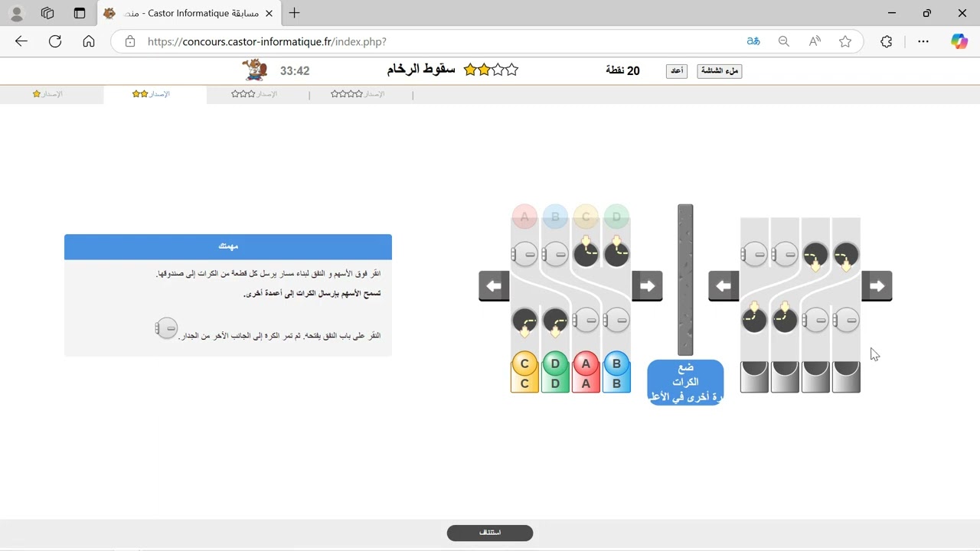
Task: Open the browser profile icon
Action: pyautogui.click(x=16, y=13)
